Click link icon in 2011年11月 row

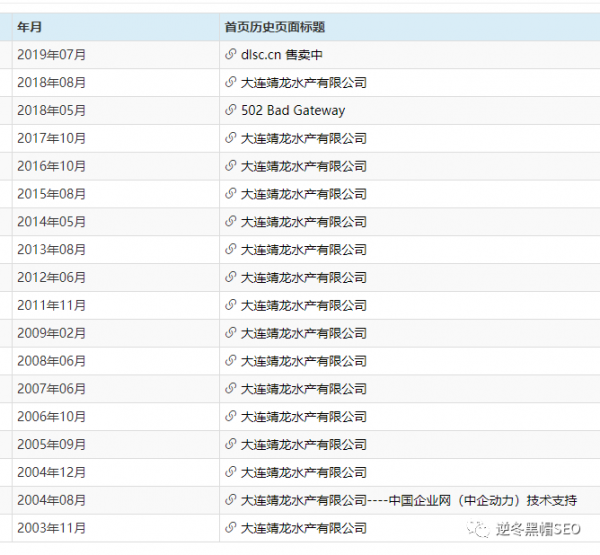click(230, 305)
